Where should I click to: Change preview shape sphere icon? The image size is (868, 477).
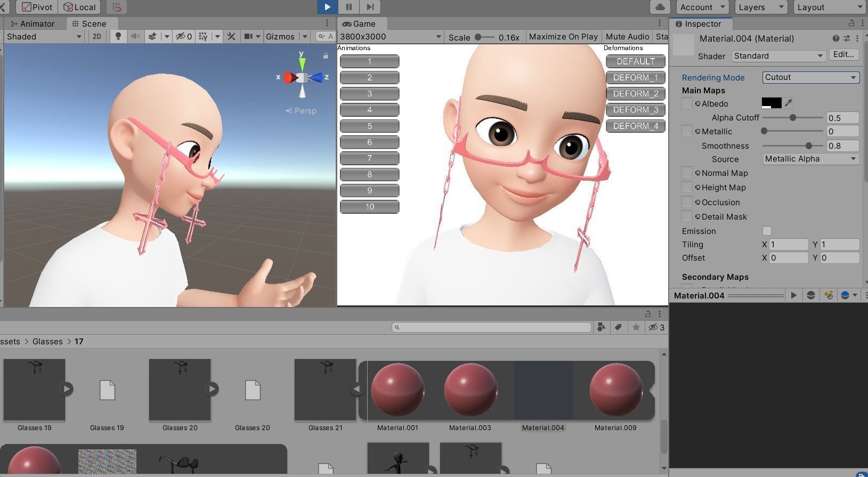tap(811, 295)
